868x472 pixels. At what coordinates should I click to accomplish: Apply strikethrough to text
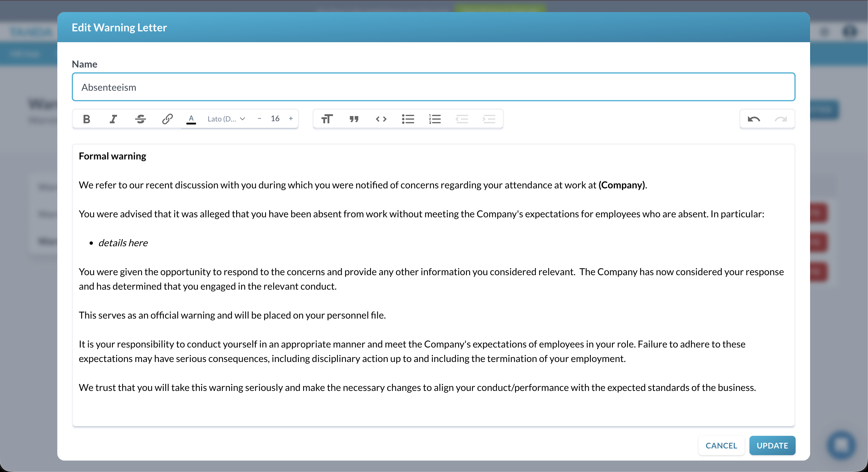(x=141, y=119)
